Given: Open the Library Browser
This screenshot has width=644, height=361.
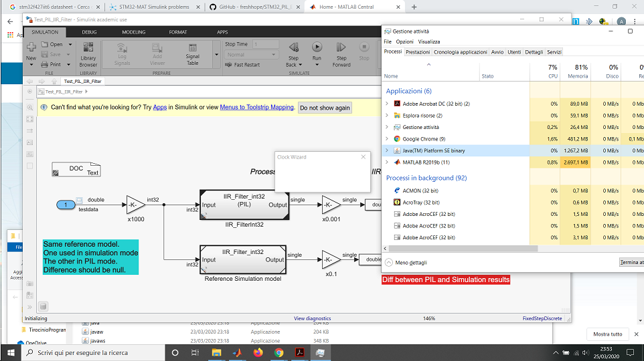Looking at the screenshot, I should 88,55.
